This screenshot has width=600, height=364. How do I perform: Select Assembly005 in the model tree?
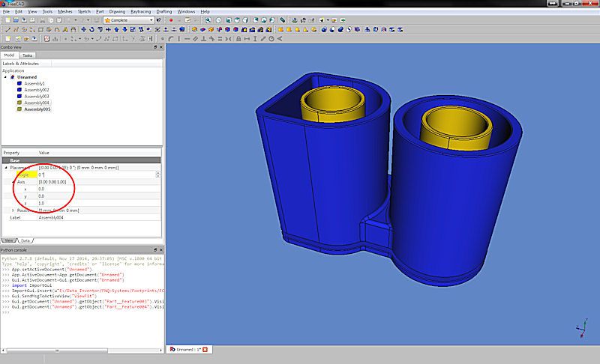click(x=37, y=109)
